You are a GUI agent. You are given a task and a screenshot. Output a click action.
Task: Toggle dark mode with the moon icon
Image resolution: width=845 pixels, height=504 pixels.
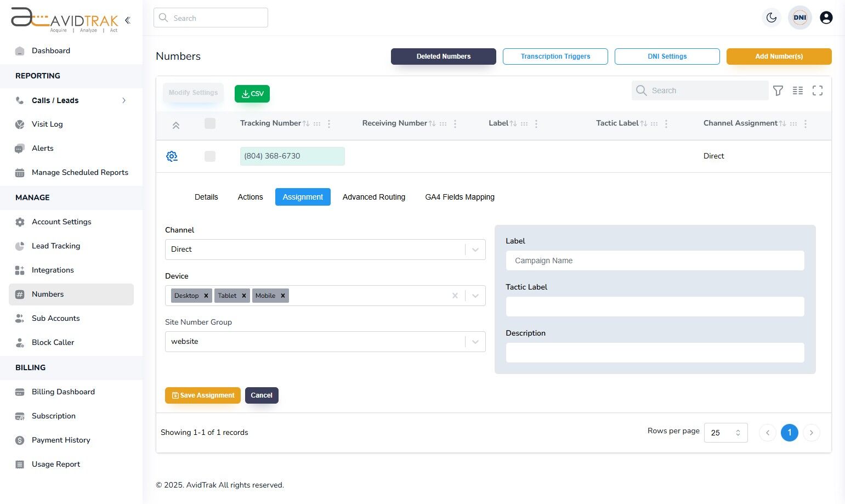772,17
